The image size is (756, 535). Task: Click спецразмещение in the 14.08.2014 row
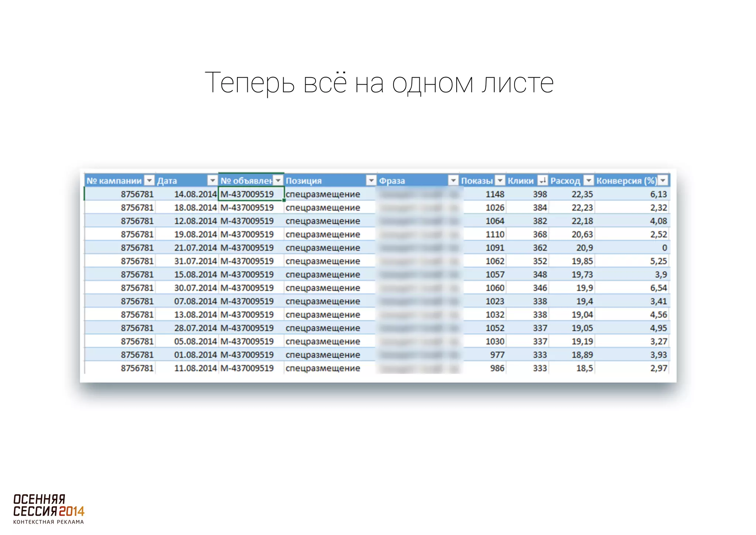(x=323, y=194)
